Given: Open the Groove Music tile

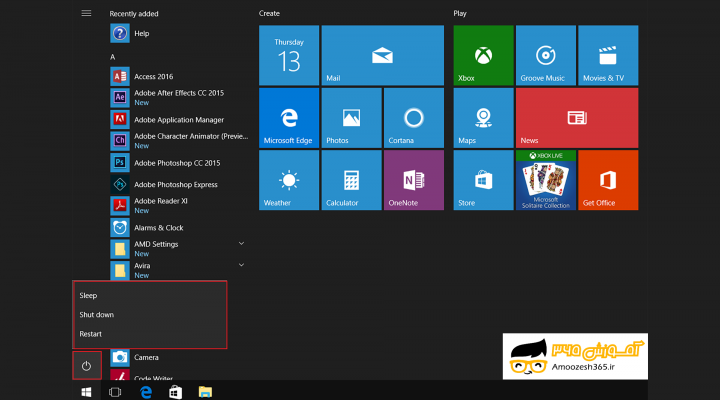Looking at the screenshot, I should pos(546,55).
